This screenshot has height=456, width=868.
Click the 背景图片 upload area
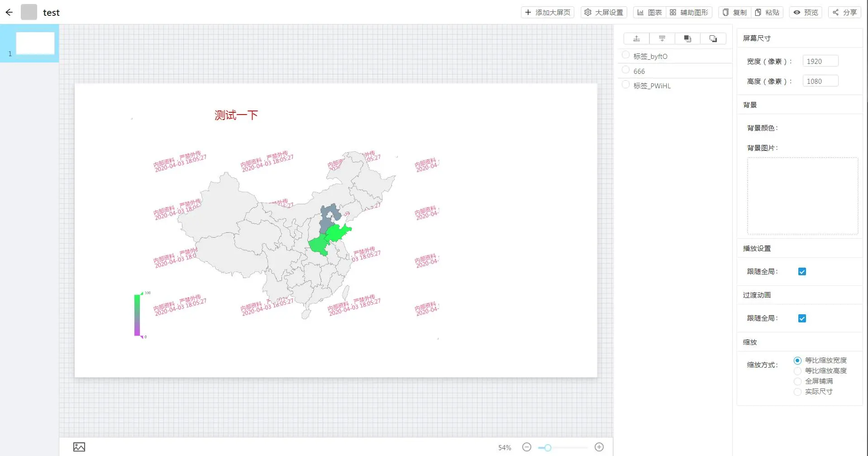802,196
